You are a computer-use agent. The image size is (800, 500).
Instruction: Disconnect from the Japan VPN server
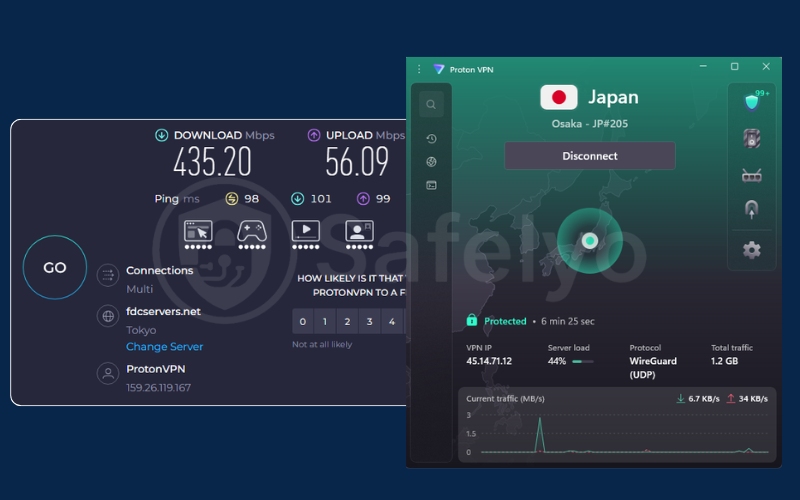point(590,156)
